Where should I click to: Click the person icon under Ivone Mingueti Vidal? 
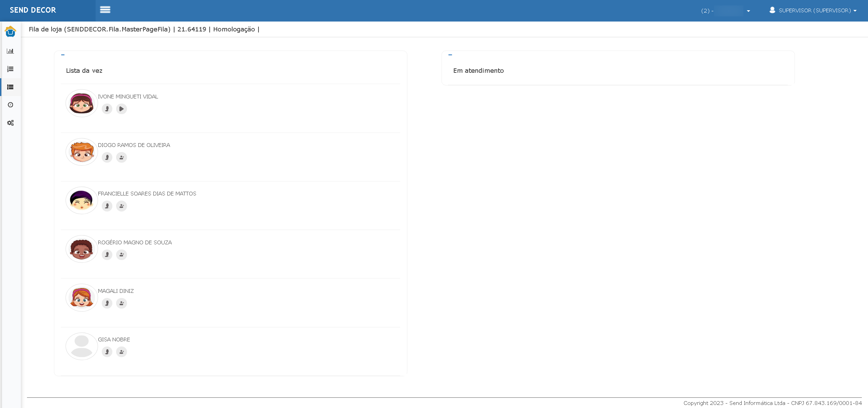click(x=107, y=109)
